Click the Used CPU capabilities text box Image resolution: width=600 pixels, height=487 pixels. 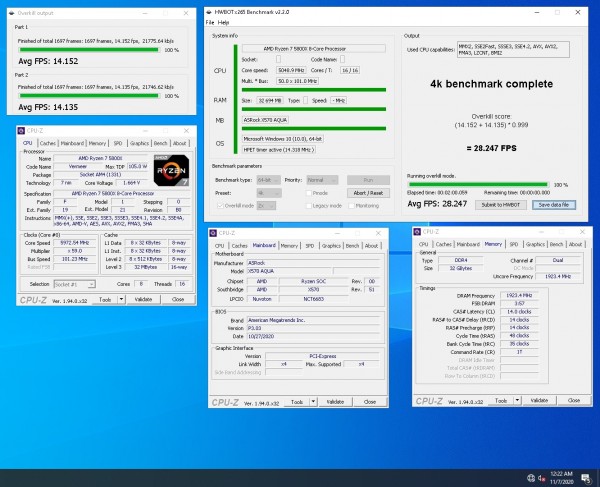click(513, 49)
